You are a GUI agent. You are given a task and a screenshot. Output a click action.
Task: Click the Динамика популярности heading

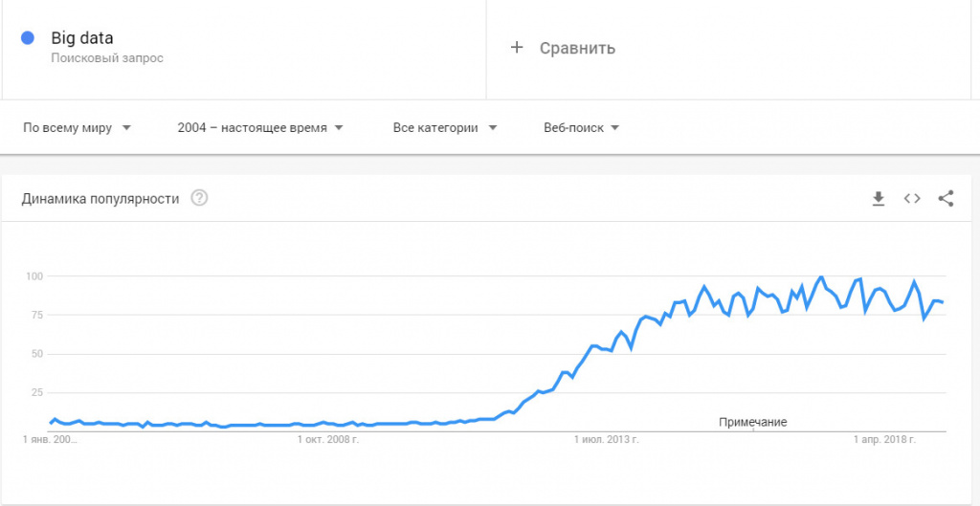pos(100,199)
